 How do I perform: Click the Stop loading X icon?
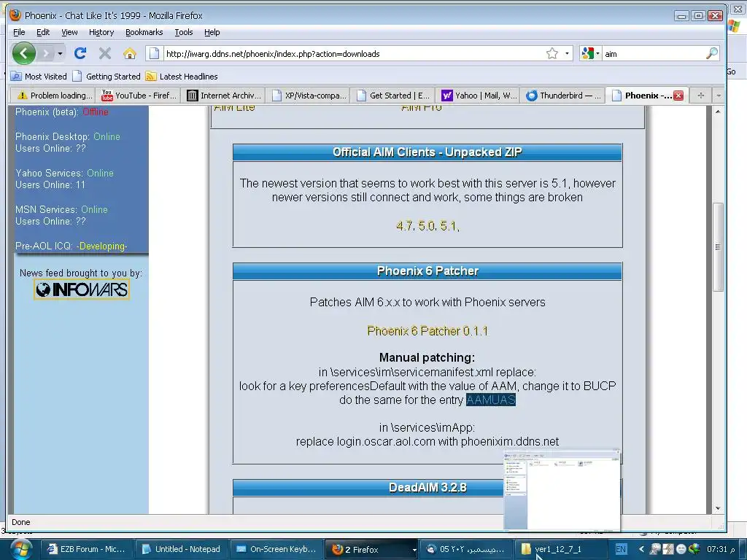105,53
